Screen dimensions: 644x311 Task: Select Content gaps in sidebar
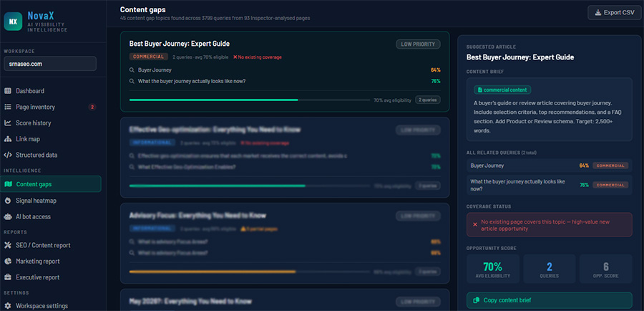pyautogui.click(x=51, y=184)
